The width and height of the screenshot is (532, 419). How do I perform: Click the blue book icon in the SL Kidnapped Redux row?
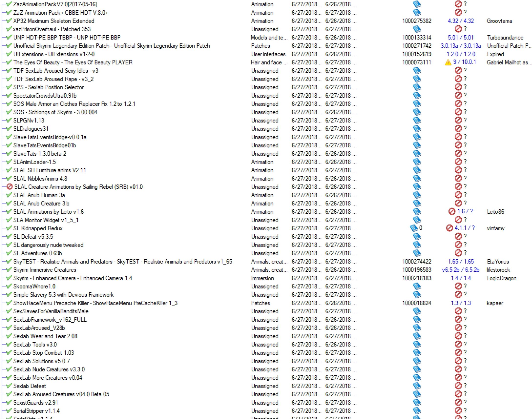tap(414, 228)
